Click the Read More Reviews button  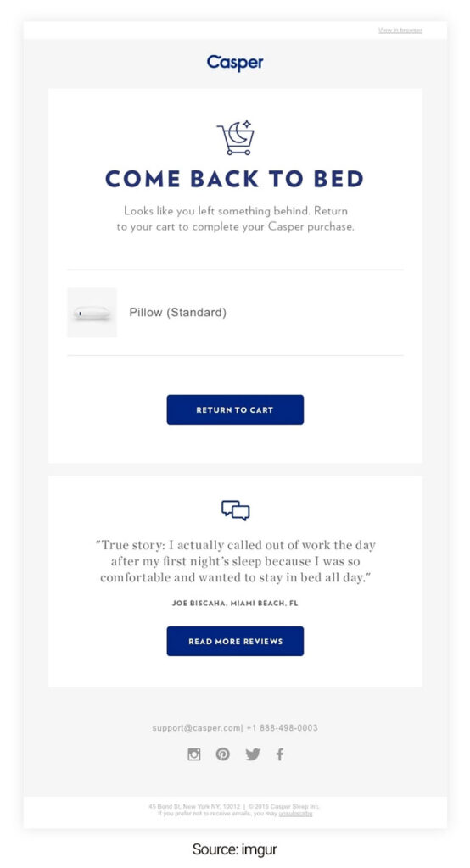235,641
